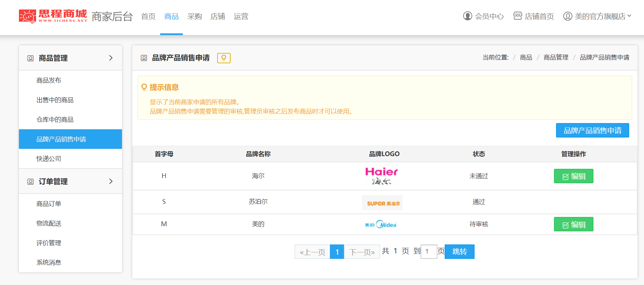Screen dimensions: 644x285
Task: Click 会员中心 link in header
Action: point(489,17)
